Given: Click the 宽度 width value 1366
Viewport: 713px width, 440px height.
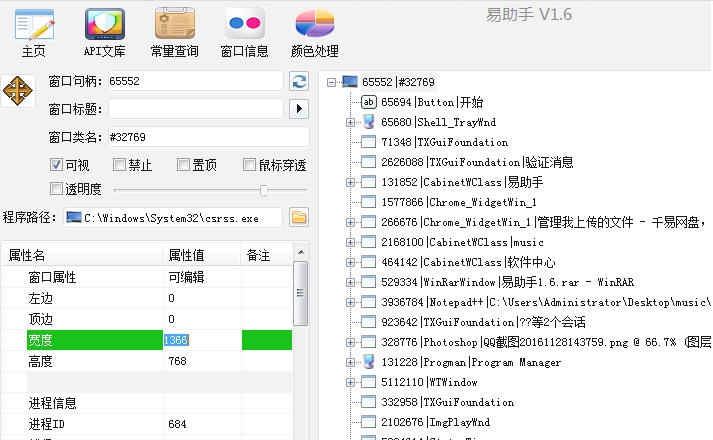Looking at the screenshot, I should point(176,340).
